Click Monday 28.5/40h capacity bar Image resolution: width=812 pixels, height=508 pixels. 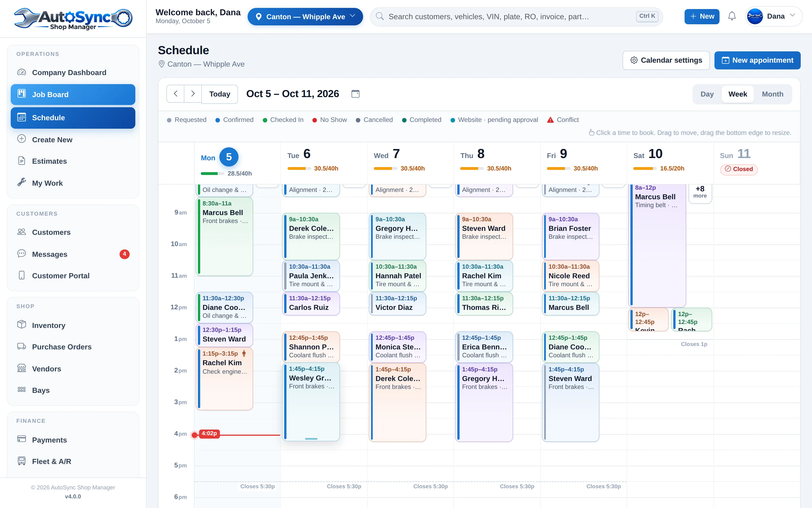click(212, 173)
